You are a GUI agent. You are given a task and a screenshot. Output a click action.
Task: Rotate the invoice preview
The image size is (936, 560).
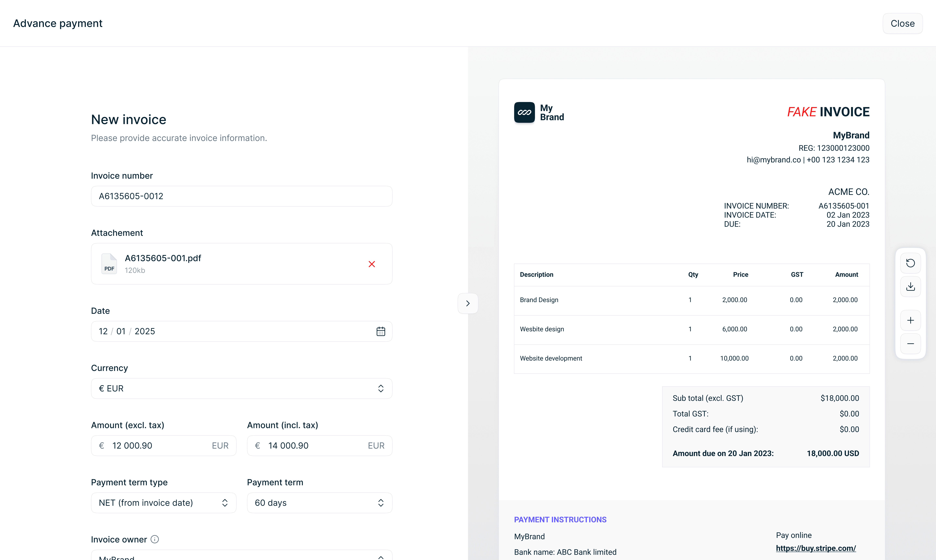tap(910, 263)
